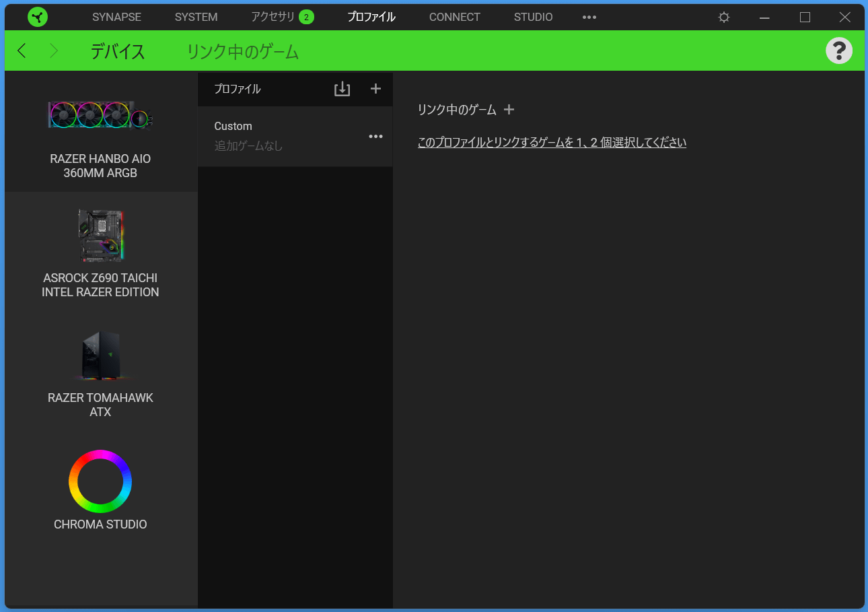Open Custom profile options ellipsis menu

pyautogui.click(x=375, y=137)
